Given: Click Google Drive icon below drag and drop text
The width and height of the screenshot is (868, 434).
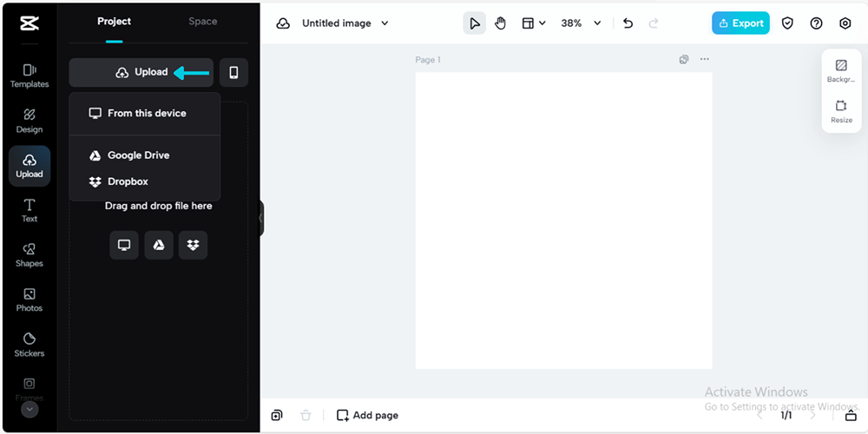Looking at the screenshot, I should click(159, 246).
